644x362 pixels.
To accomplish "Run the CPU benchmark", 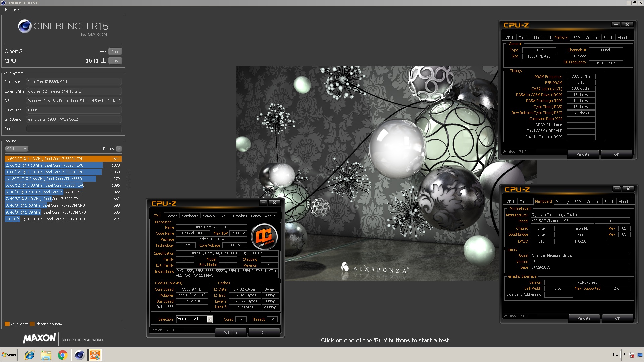I will (x=115, y=61).
